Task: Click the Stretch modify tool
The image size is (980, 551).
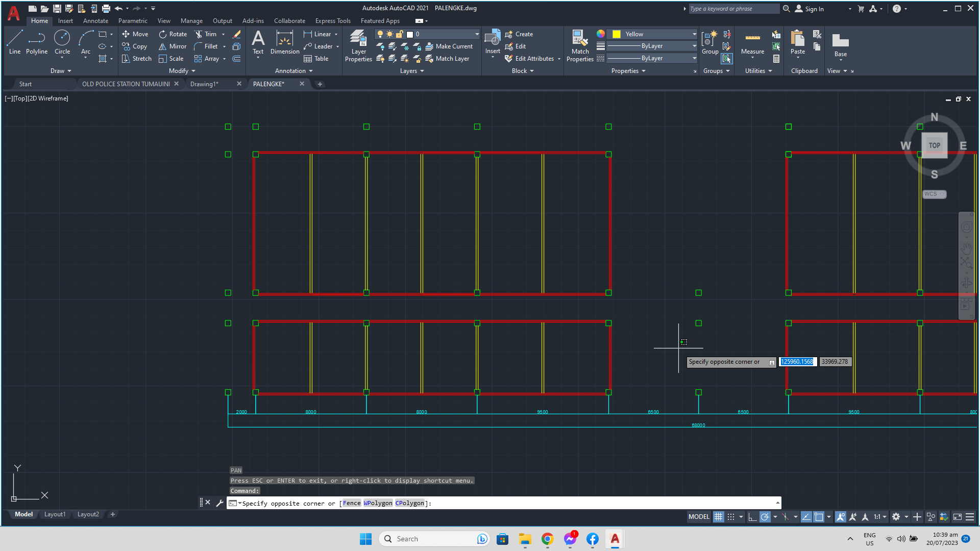Action: click(x=136, y=59)
